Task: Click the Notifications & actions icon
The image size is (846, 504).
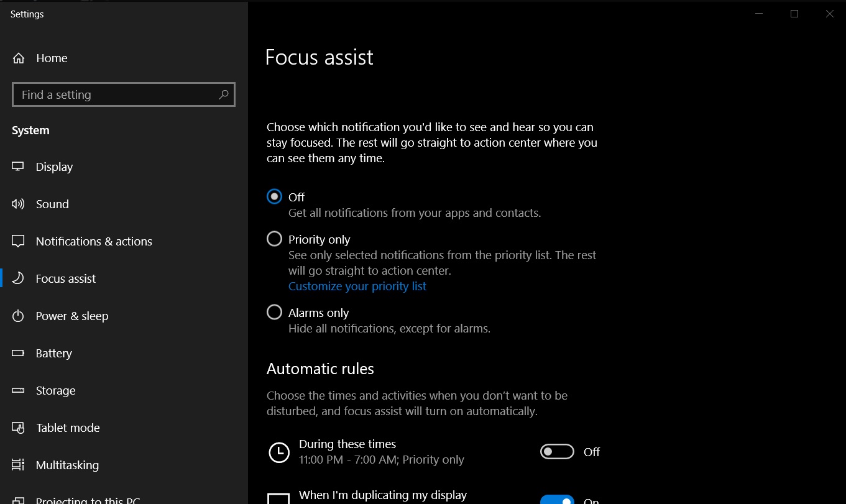Action: point(18,241)
